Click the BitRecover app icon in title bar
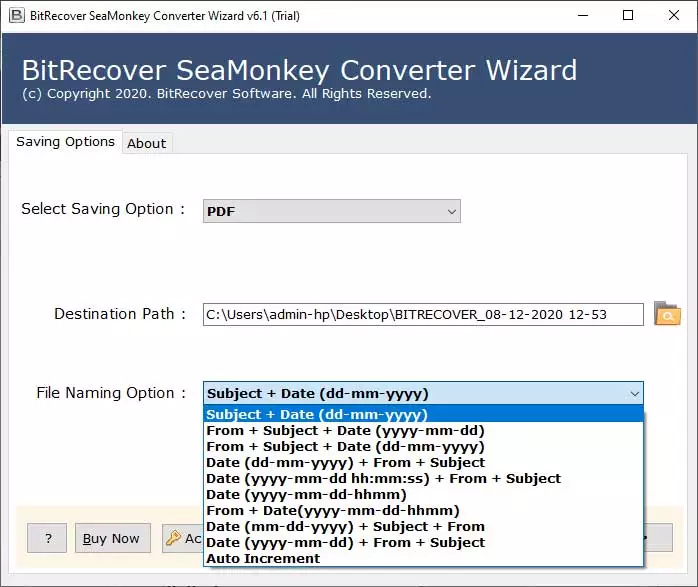The width and height of the screenshot is (698, 587). (x=16, y=16)
